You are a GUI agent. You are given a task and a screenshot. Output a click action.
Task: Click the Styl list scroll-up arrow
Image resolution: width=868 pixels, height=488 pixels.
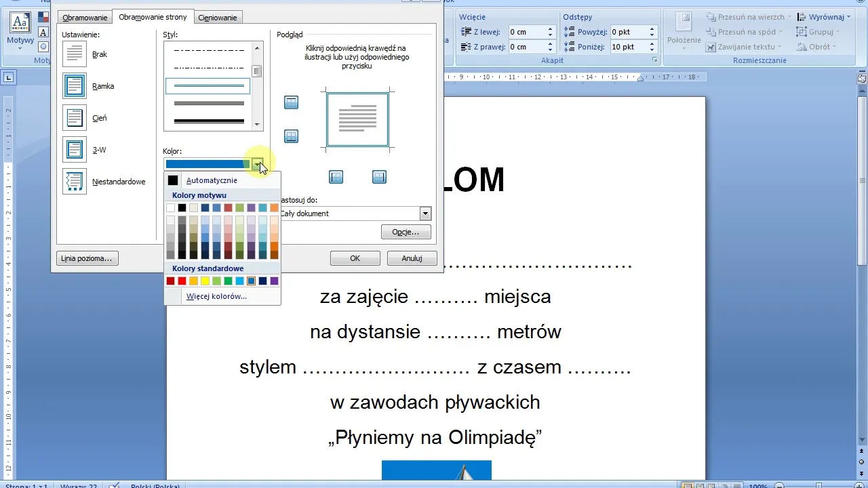pyautogui.click(x=257, y=47)
